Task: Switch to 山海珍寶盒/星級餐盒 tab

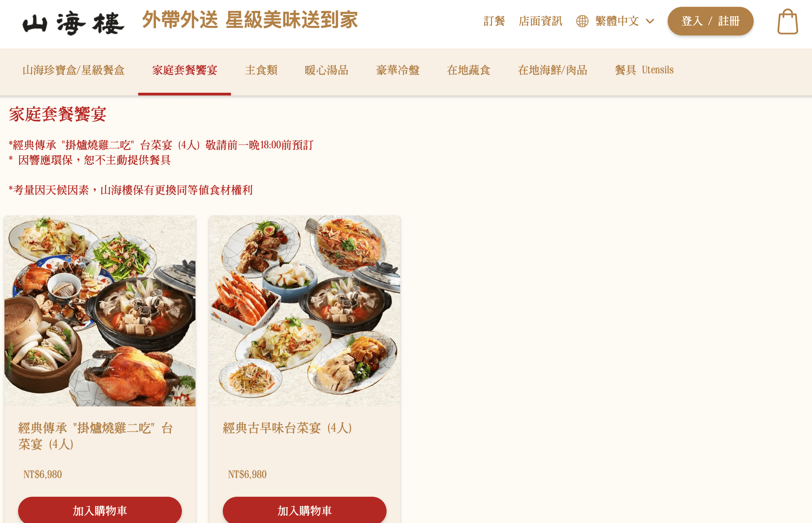Action: [x=73, y=70]
